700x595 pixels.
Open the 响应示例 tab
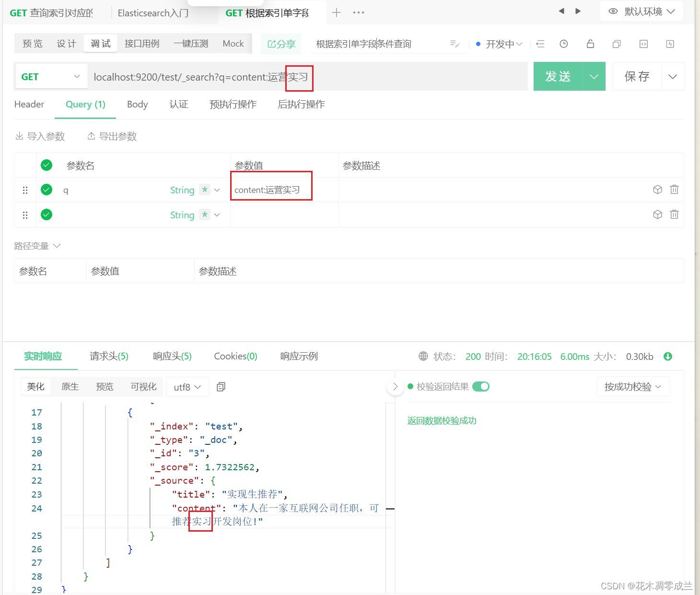coord(299,356)
